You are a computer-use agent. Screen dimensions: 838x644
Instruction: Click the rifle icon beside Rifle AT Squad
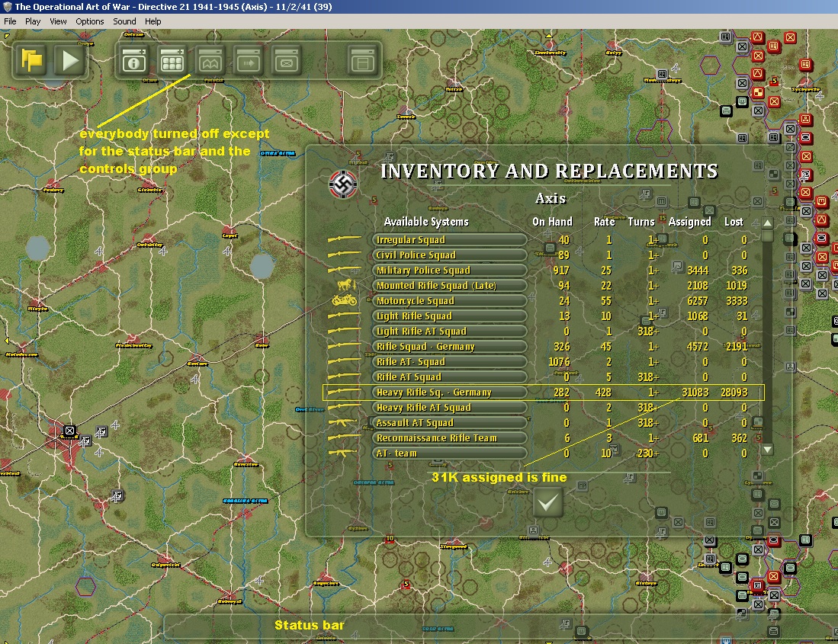pyautogui.click(x=345, y=376)
